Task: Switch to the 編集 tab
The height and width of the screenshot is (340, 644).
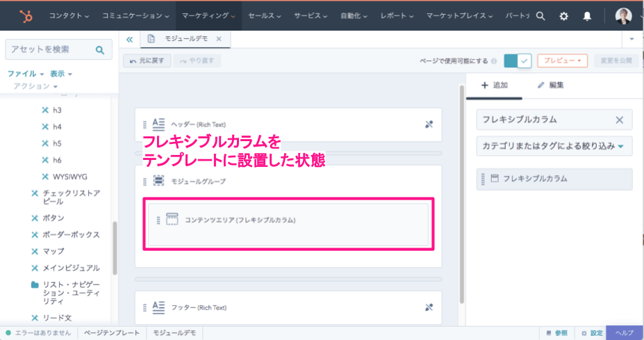Action: tap(551, 86)
